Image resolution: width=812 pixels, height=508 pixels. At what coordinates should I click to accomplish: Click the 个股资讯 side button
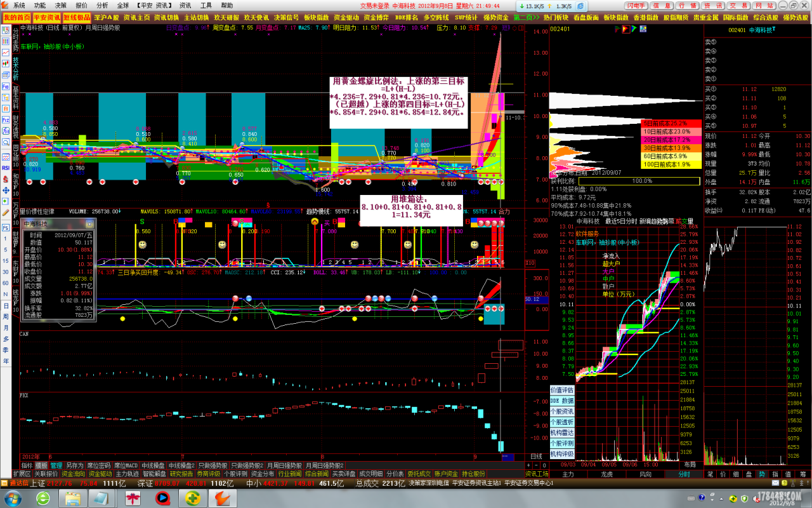click(562, 411)
